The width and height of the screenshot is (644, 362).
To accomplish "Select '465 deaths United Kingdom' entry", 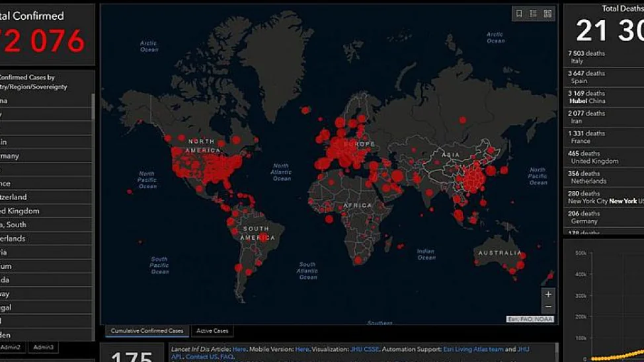I will click(x=604, y=157).
